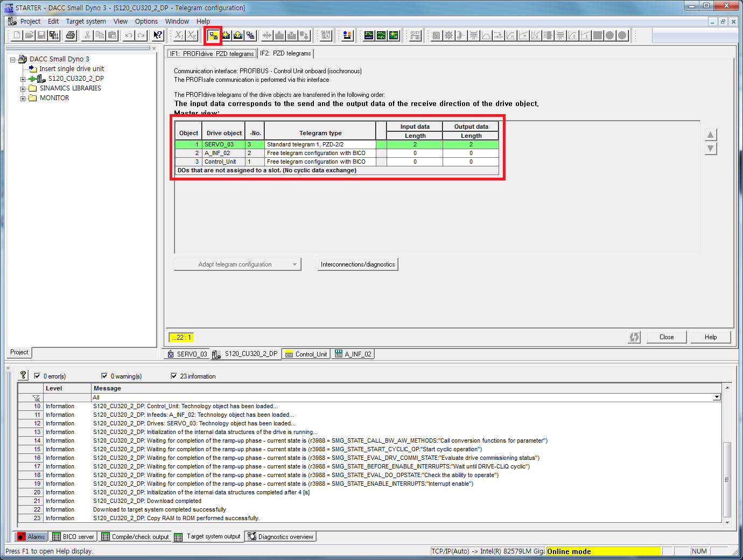
Task: Click the context Help pointer icon
Action: [158, 36]
